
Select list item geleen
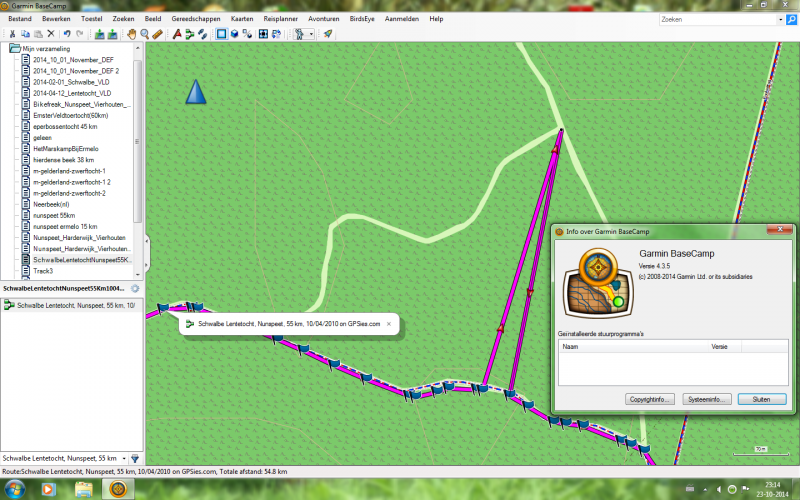[42, 138]
